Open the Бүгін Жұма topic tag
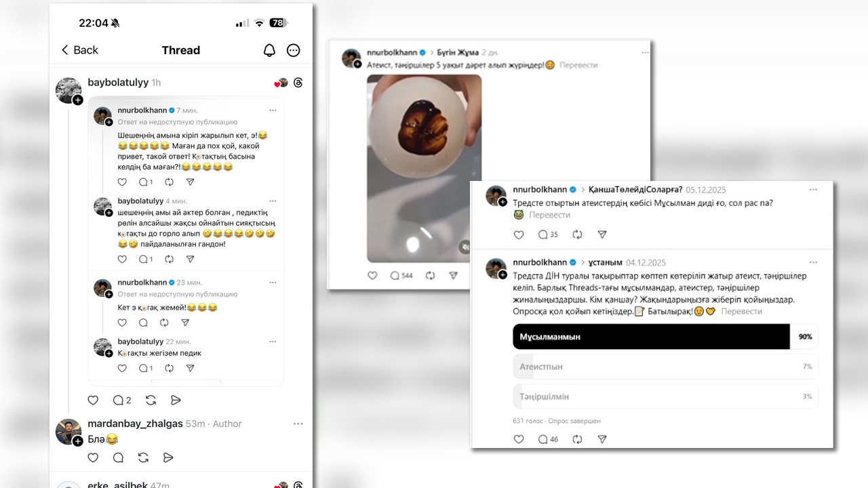Image resolution: width=868 pixels, height=488 pixels. [458, 52]
